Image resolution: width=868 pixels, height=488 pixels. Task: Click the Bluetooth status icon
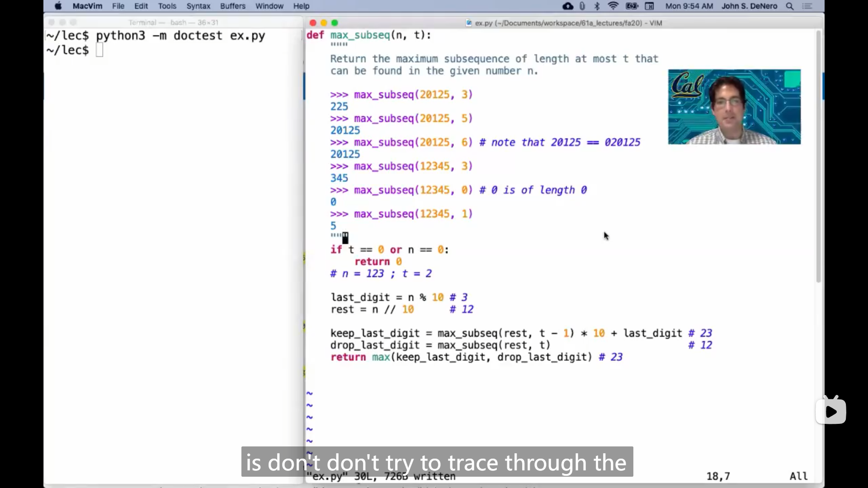click(597, 6)
